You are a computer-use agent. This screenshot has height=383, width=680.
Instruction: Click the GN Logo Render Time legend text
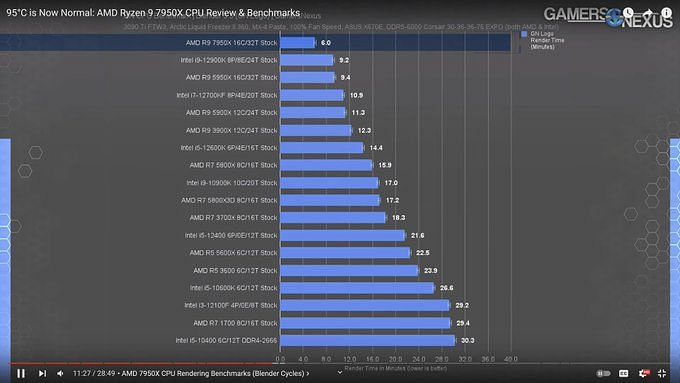click(547, 40)
